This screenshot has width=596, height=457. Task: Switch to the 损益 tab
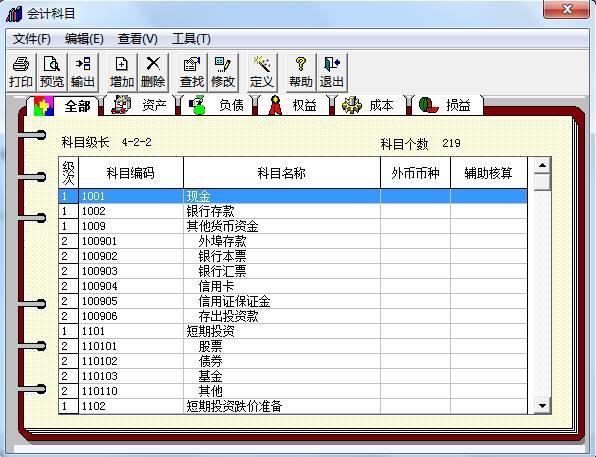click(x=445, y=105)
